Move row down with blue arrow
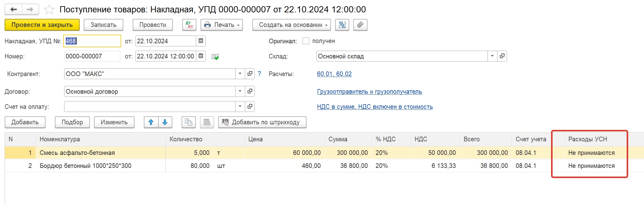Image resolution: width=644 pixels, height=205 pixels. [165, 122]
